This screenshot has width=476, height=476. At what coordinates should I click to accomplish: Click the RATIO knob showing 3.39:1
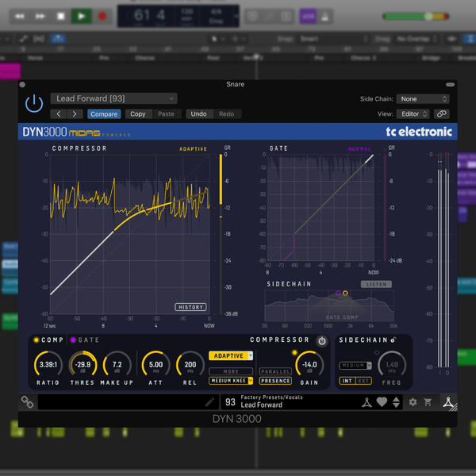(x=48, y=365)
